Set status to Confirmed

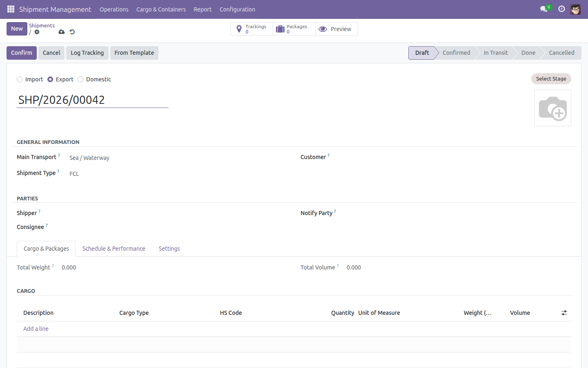tap(456, 53)
